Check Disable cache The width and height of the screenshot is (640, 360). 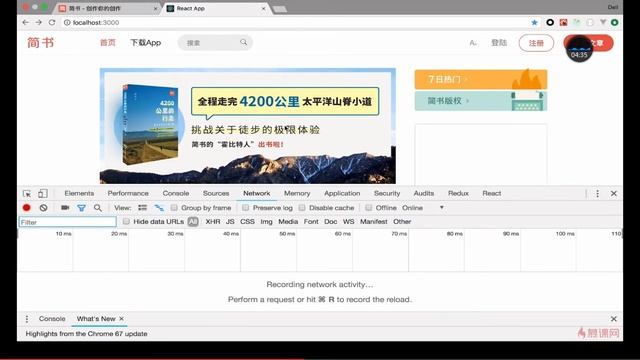coord(302,208)
